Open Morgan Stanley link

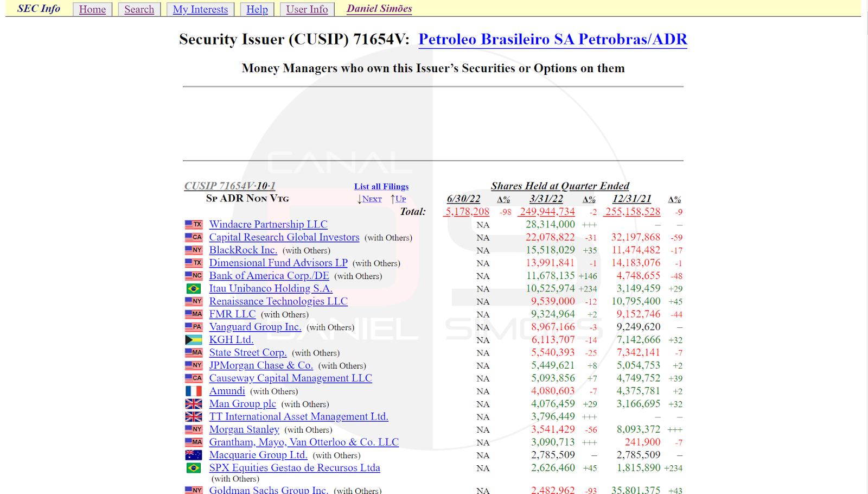[244, 429]
